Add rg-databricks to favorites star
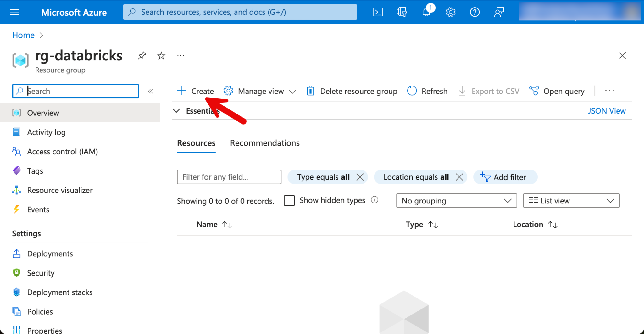 tap(161, 56)
